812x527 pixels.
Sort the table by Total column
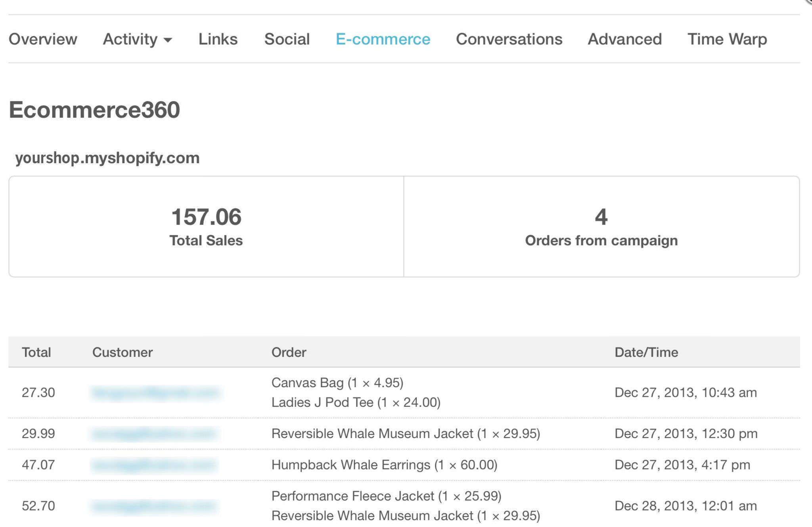[37, 352]
